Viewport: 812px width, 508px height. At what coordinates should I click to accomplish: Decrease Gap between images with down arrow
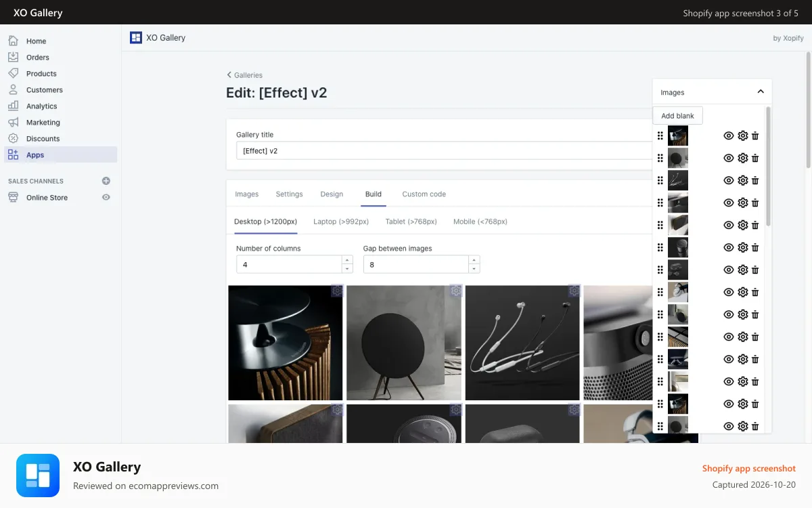click(474, 268)
